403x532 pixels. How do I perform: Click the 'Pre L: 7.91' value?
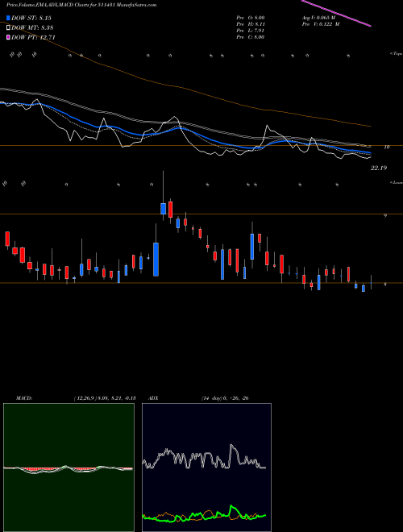point(251,30)
